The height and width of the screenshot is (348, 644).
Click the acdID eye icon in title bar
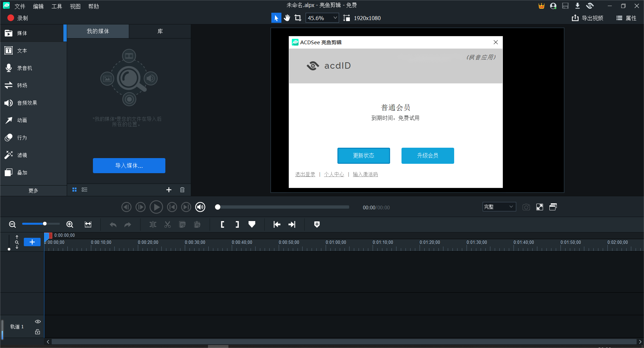tap(590, 6)
